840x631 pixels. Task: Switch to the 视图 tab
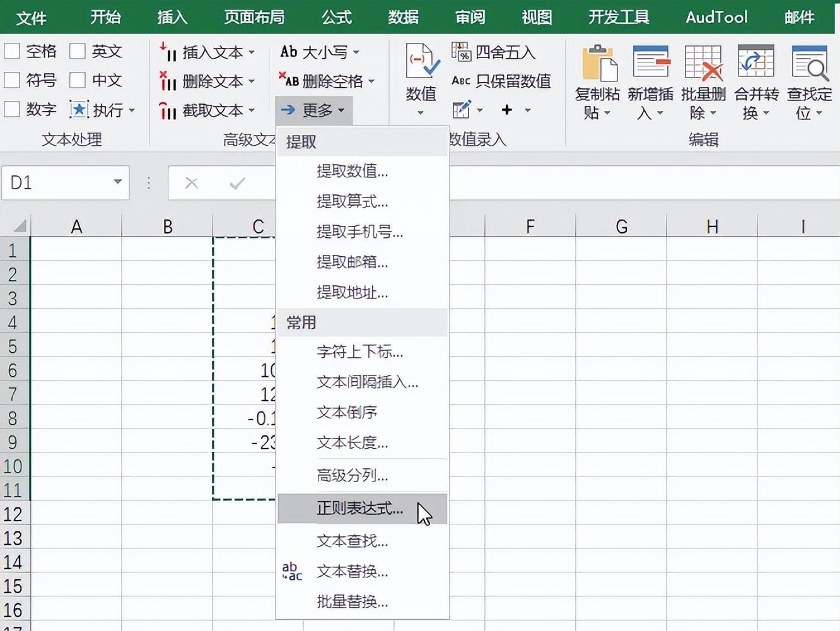point(537,17)
